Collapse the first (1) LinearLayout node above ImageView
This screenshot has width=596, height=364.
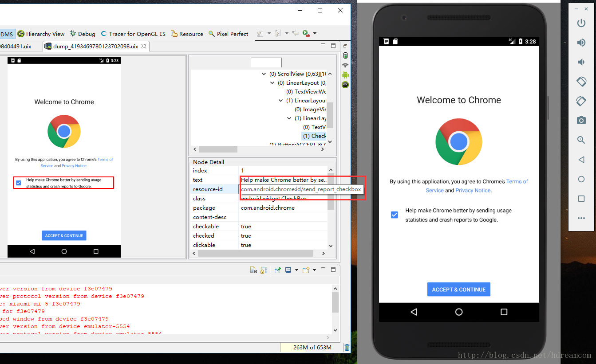click(x=281, y=101)
